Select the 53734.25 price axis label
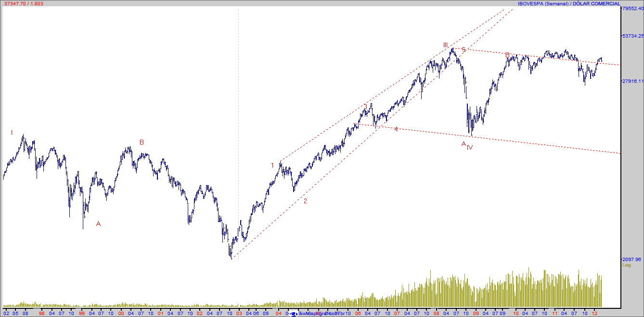Viewport: 644px width, 317px height. coord(632,36)
